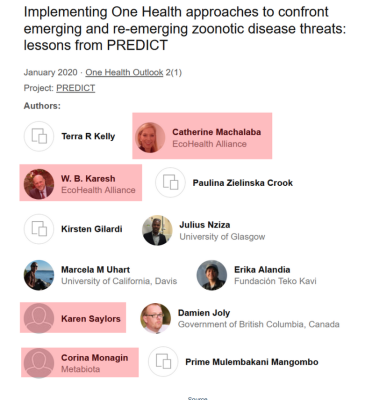Open Marcela M Uhart author name link
The image size is (365, 400).
pos(95,270)
